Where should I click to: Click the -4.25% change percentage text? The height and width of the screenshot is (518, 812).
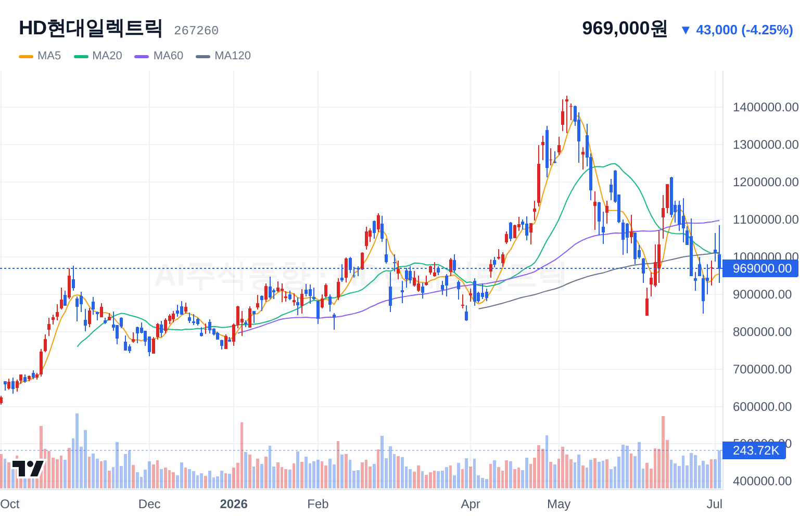[x=767, y=30]
